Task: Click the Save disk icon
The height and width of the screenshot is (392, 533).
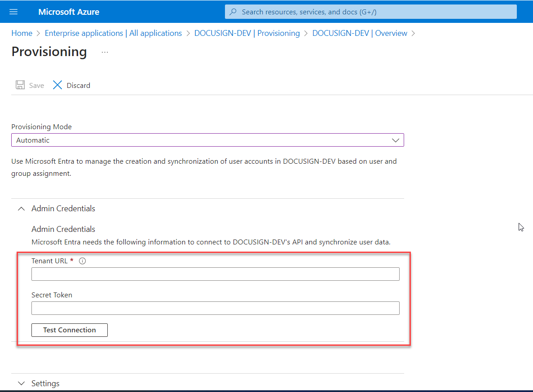Action: pyautogui.click(x=20, y=85)
